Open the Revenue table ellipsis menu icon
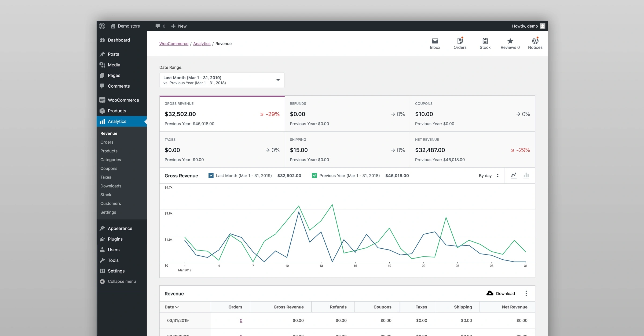This screenshot has width=644, height=336. tap(526, 293)
